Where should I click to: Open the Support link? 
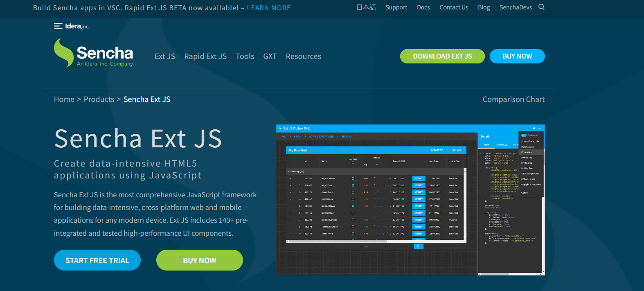396,7
